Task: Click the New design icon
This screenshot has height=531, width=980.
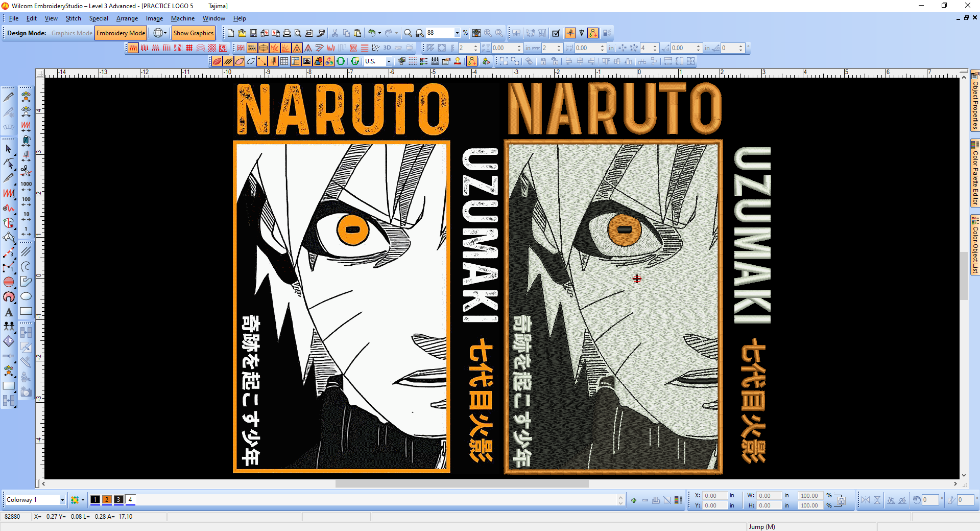Action: pos(231,33)
